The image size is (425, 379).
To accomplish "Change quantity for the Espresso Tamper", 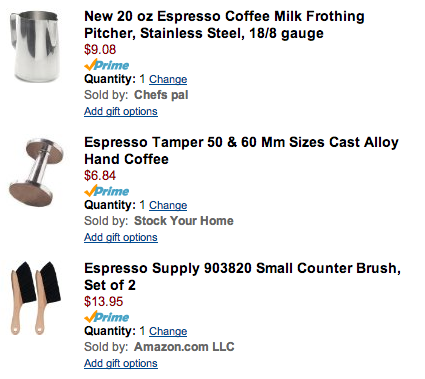I will tap(168, 205).
